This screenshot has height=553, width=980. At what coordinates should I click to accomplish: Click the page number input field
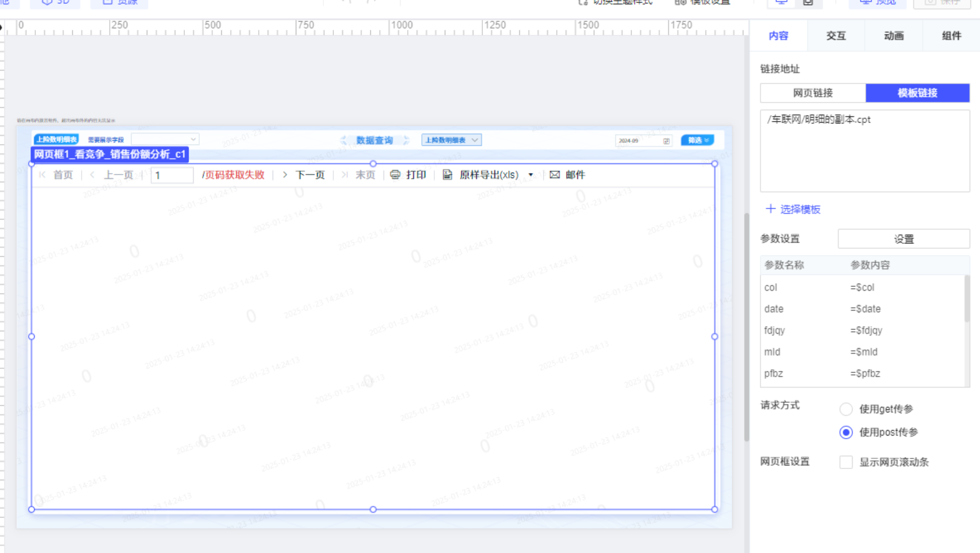(172, 175)
